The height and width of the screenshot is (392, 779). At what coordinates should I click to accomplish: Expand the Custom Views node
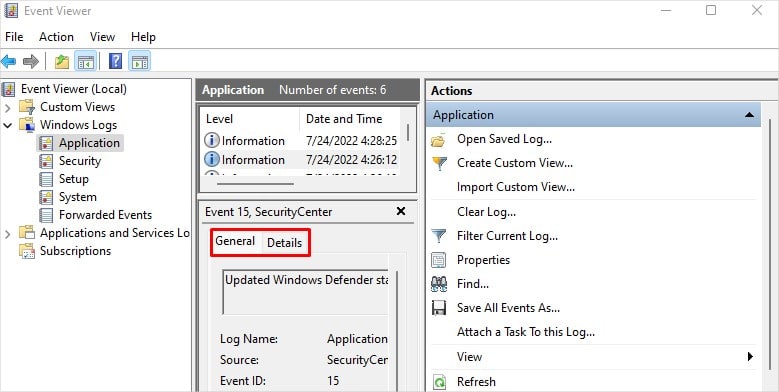coord(7,107)
